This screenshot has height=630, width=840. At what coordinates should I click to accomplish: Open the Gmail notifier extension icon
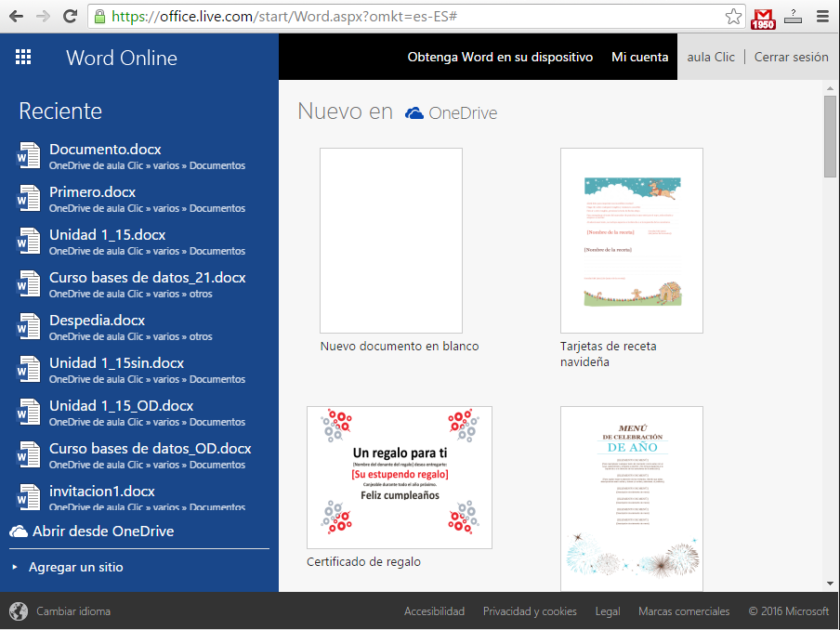tap(763, 16)
